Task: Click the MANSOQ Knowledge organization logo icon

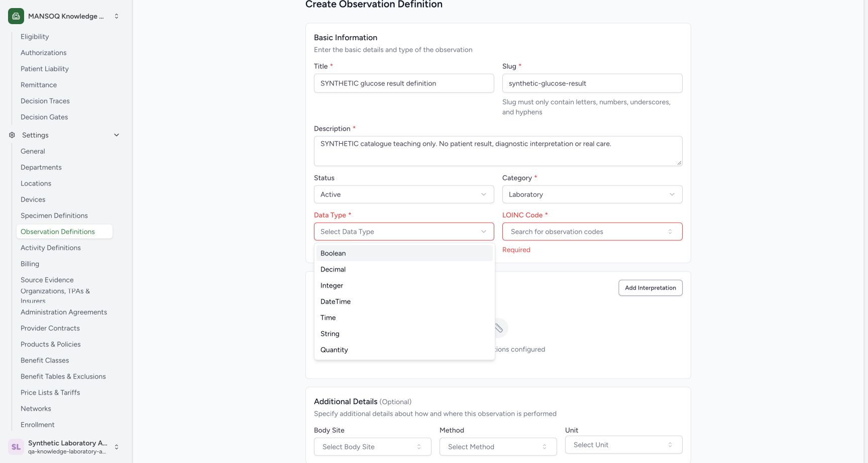Action: pyautogui.click(x=16, y=16)
